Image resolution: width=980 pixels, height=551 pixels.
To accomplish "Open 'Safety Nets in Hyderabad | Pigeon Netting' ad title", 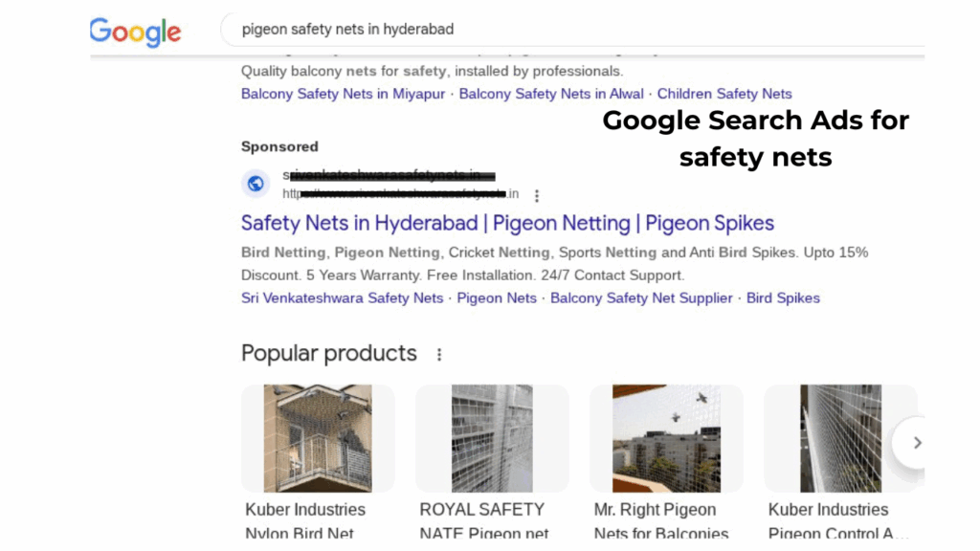I will (x=507, y=224).
